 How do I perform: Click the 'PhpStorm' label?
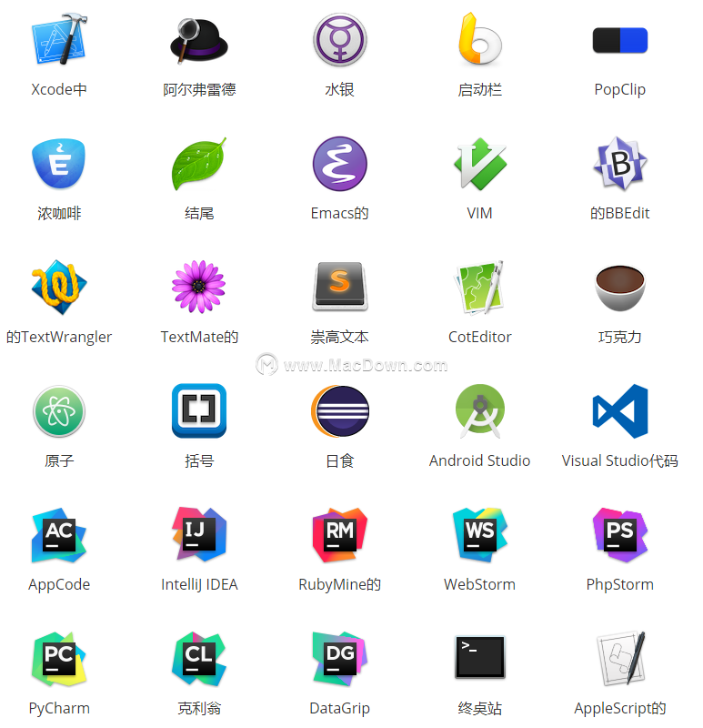620,584
